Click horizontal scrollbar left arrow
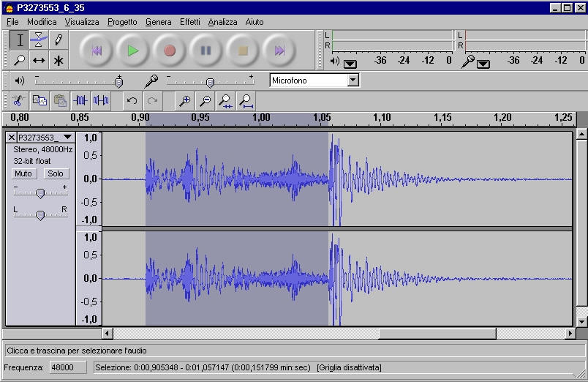 [108, 333]
